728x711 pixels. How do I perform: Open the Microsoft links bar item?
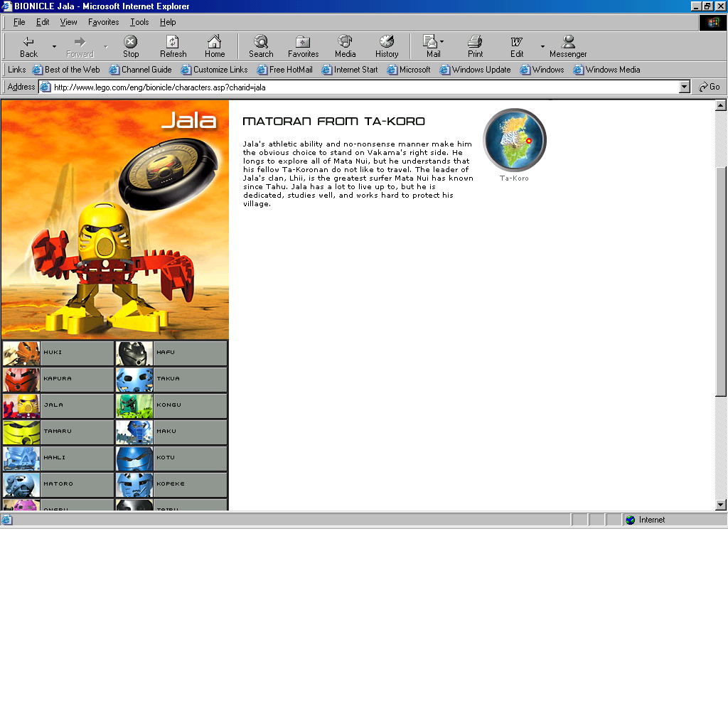(409, 70)
